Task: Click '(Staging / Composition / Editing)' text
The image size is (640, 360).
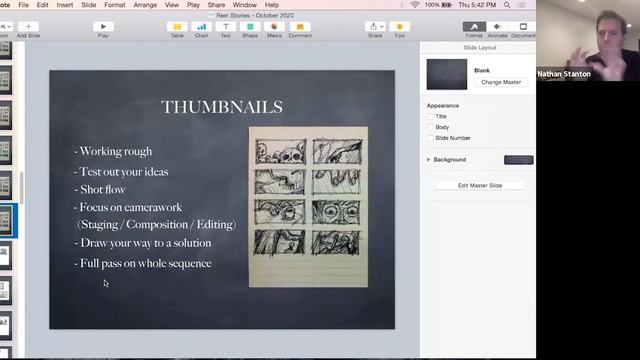Action: (157, 224)
